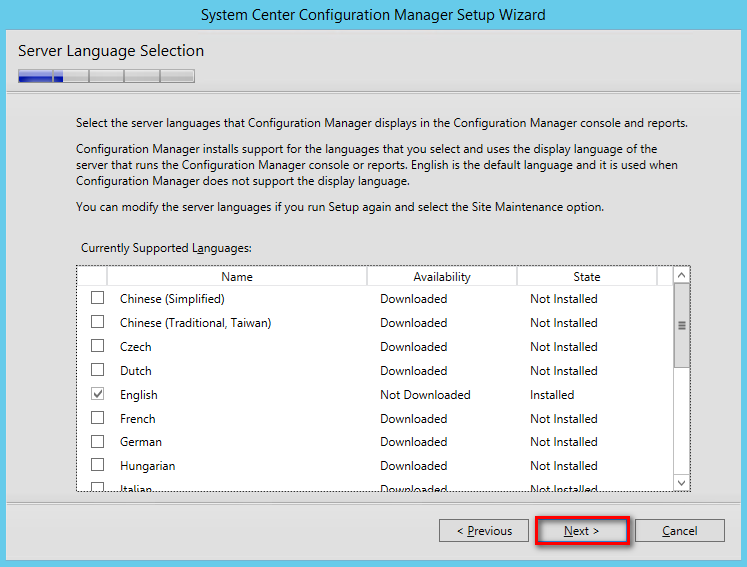Viewport: 747px width, 567px height.
Task: Click the Name column header
Action: pyautogui.click(x=237, y=276)
